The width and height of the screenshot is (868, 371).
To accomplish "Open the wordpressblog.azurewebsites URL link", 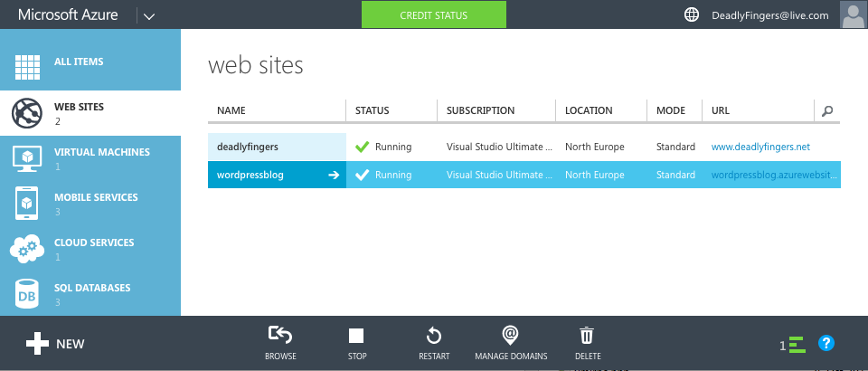I will pos(774,175).
